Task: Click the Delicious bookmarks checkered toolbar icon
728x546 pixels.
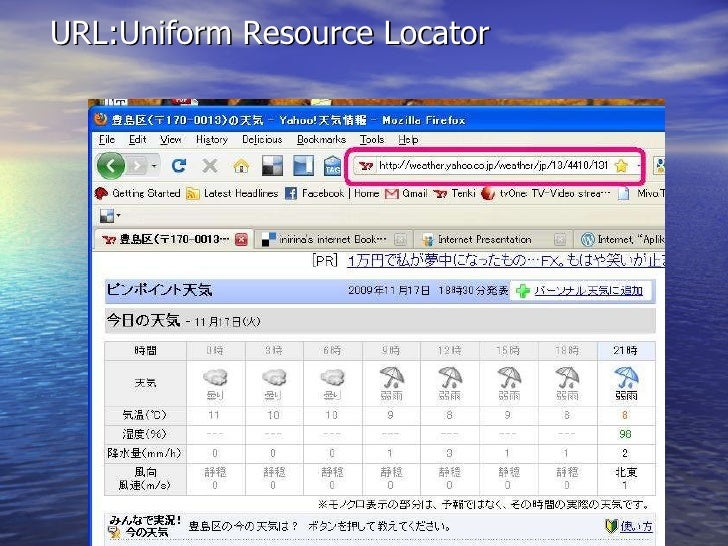Action: click(x=272, y=166)
